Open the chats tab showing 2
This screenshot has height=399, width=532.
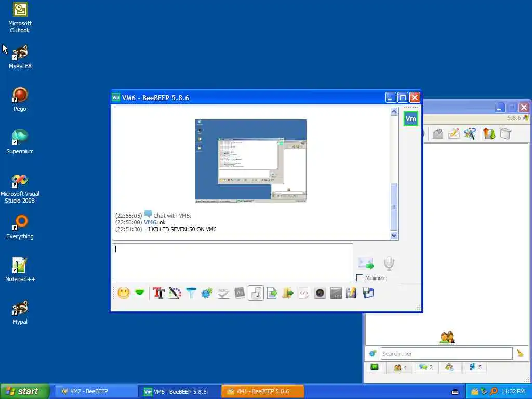(426, 367)
